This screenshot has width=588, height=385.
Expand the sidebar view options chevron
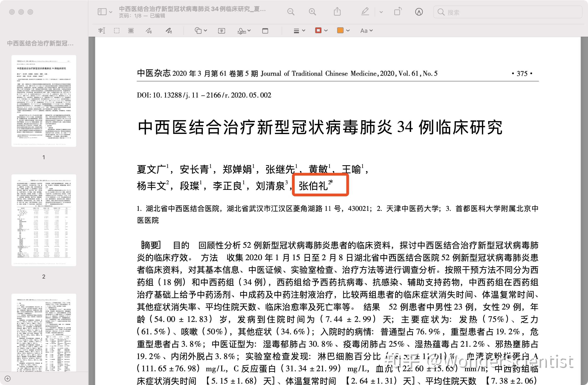(x=111, y=12)
